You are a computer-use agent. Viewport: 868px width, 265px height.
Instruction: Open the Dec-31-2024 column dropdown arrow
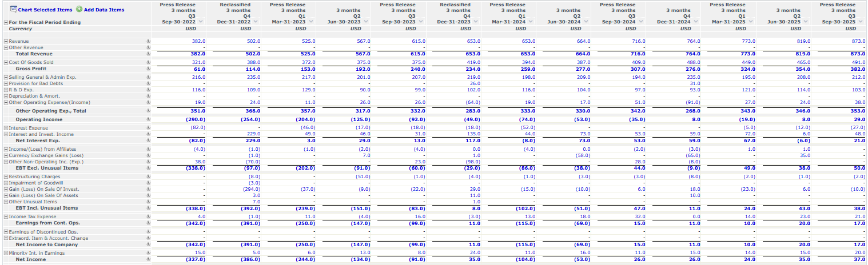pyautogui.click(x=696, y=22)
